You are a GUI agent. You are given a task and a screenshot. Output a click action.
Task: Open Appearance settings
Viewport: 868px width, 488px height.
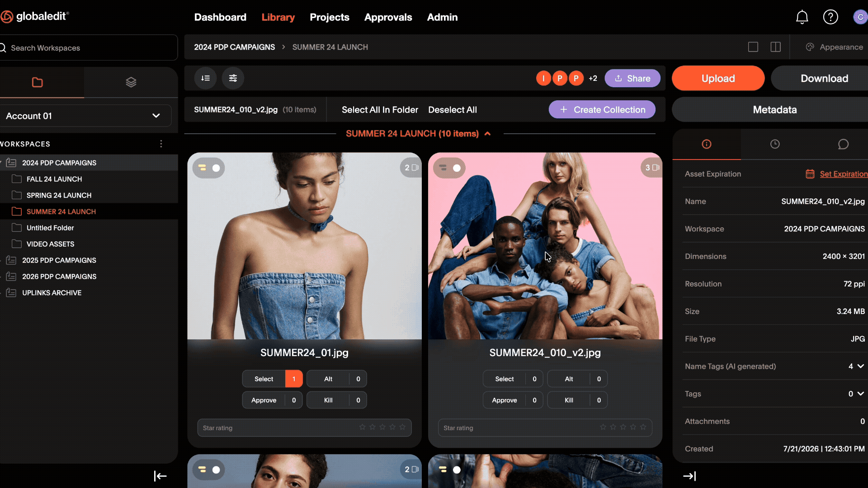pos(835,47)
